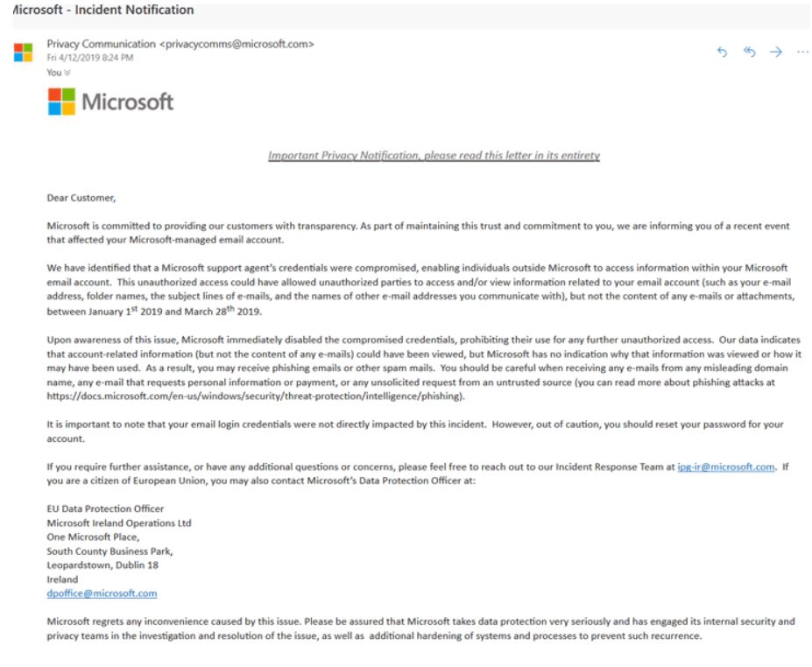Click the "EU Data Protection Officer" address line
The width and height of the screenshot is (812, 667).
click(x=105, y=509)
